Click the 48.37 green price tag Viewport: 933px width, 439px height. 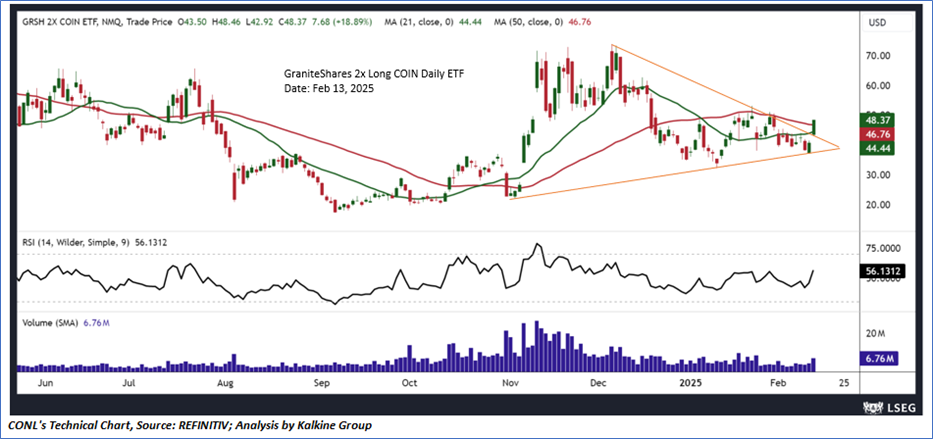click(877, 121)
